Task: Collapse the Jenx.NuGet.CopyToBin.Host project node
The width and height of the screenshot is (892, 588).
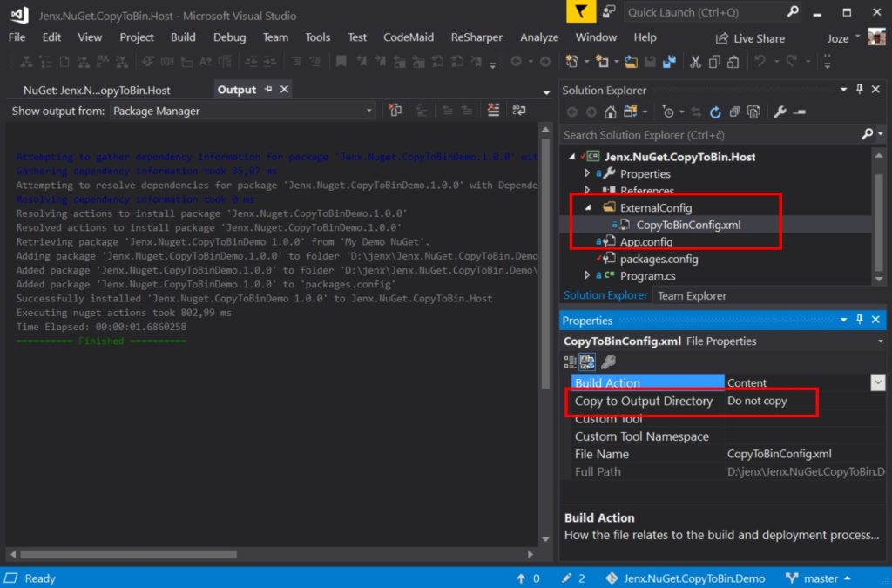Action: (571, 157)
